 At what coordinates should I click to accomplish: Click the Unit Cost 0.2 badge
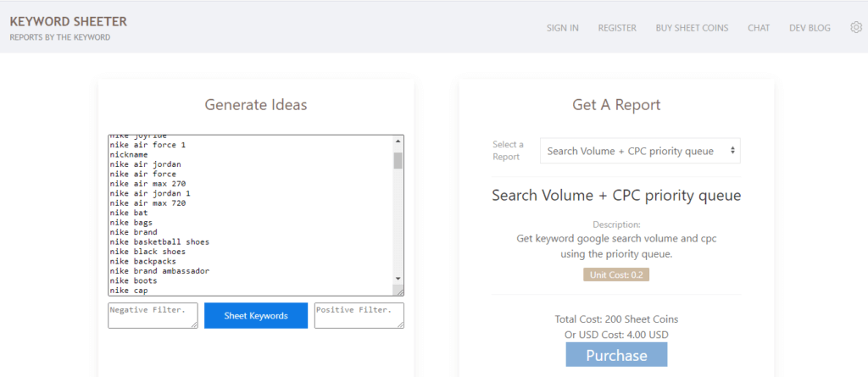[x=616, y=274]
